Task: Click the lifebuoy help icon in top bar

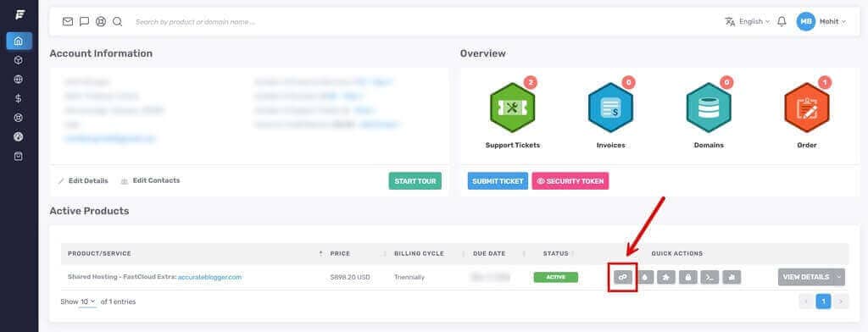Action: pyautogui.click(x=101, y=21)
